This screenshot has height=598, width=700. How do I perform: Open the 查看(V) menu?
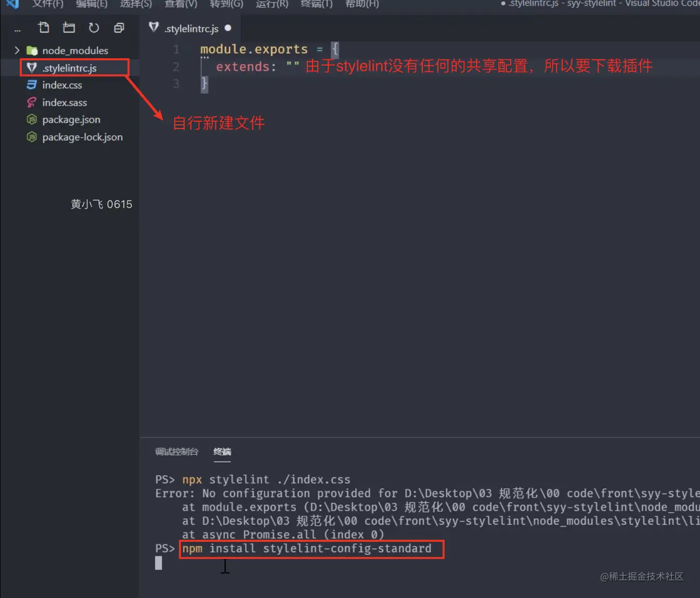(181, 4)
